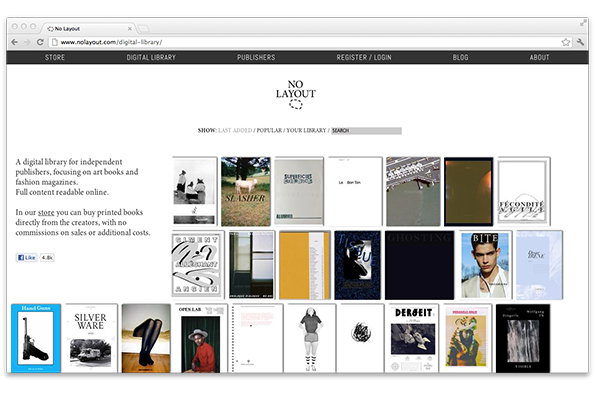Open the CLÉMENT ANCIEN graphic cover
The width and height of the screenshot is (595, 395).
pos(197,264)
